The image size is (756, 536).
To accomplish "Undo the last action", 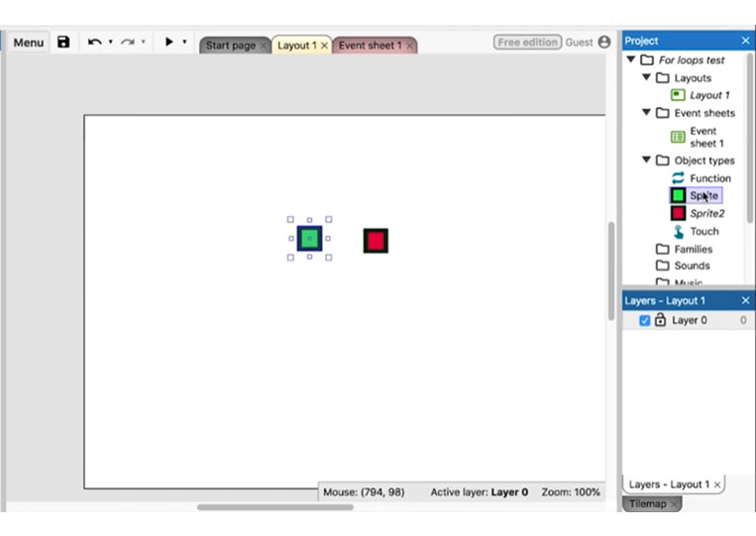I will 94,42.
